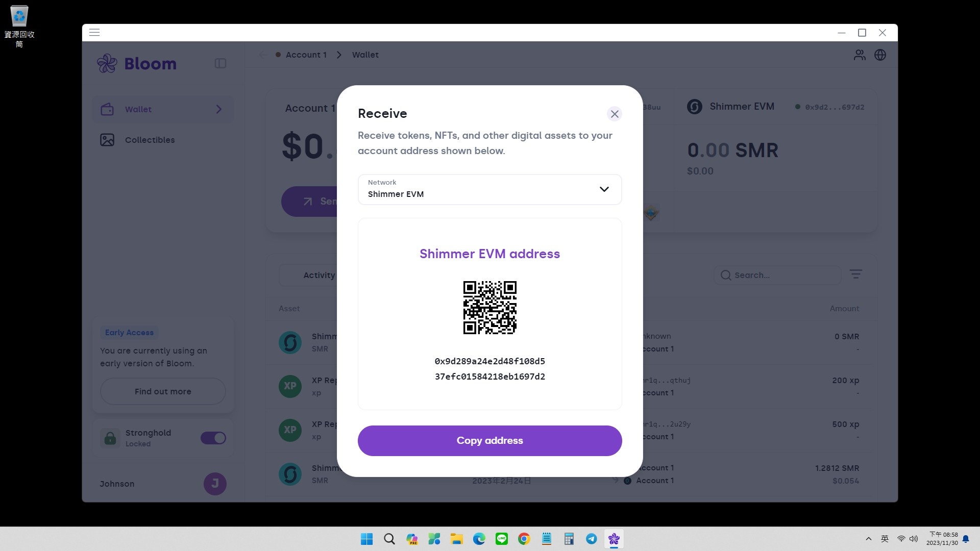
Task: Click the asset filter icon
Action: [x=856, y=274]
